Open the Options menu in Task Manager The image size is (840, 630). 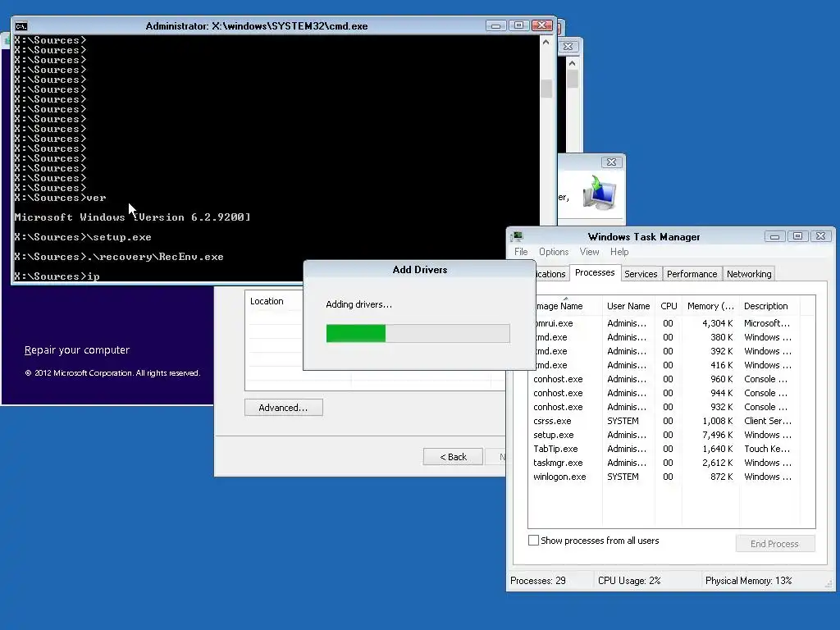(x=554, y=252)
